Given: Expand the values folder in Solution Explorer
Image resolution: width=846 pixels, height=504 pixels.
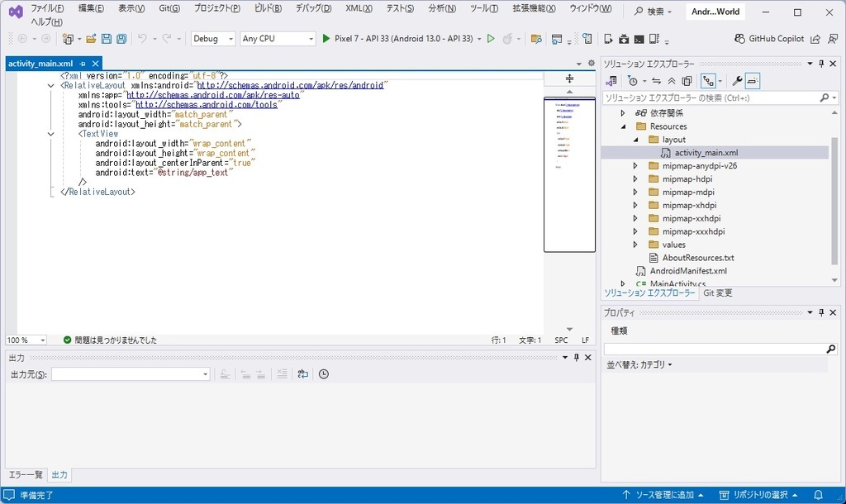Looking at the screenshot, I should pos(634,245).
